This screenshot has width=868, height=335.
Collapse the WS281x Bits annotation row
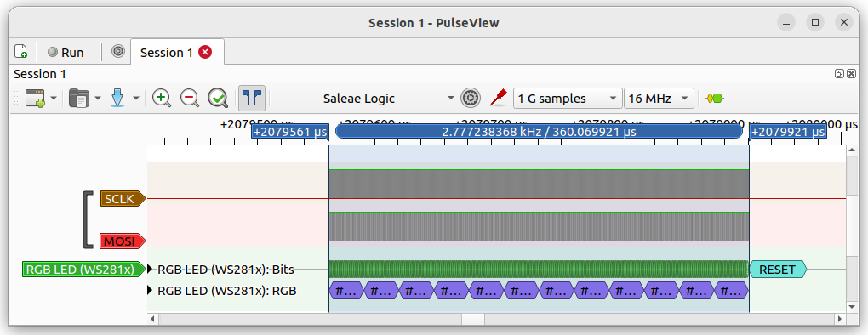[x=150, y=270]
